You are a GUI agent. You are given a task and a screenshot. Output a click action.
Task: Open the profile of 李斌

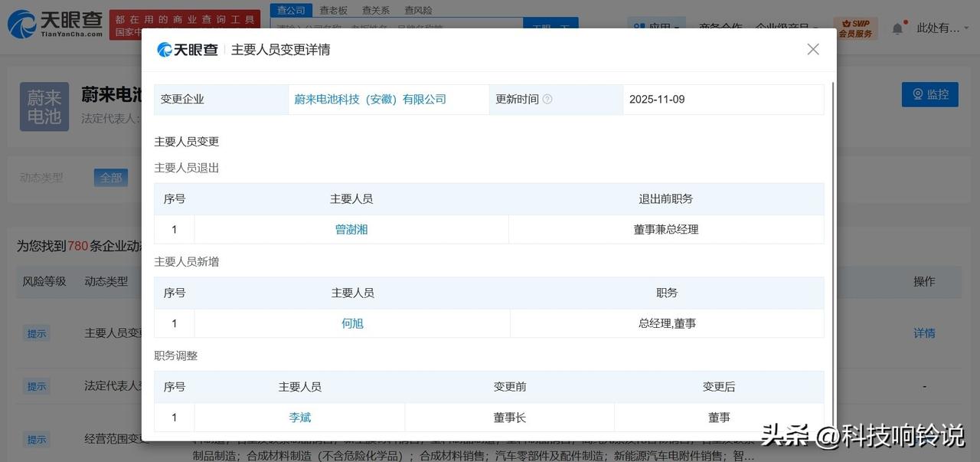point(300,418)
